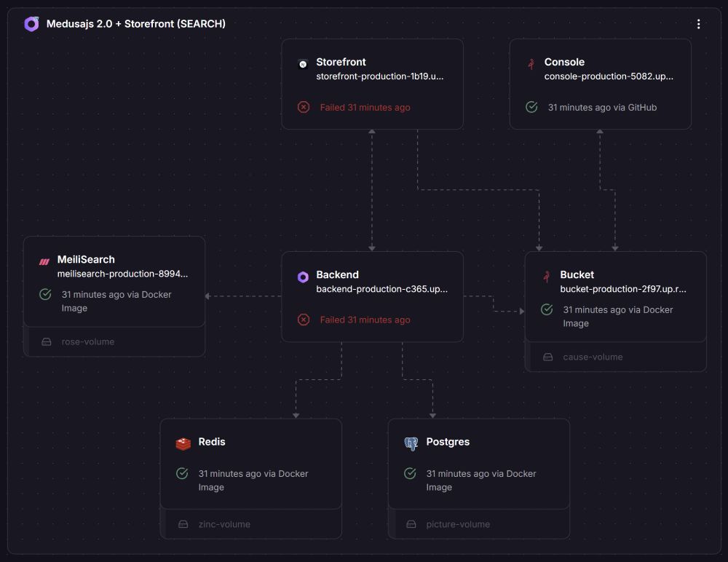Click Storefront 'Failed 31 minutes ago' status
Image resolution: width=728 pixels, height=562 pixels.
[365, 107]
